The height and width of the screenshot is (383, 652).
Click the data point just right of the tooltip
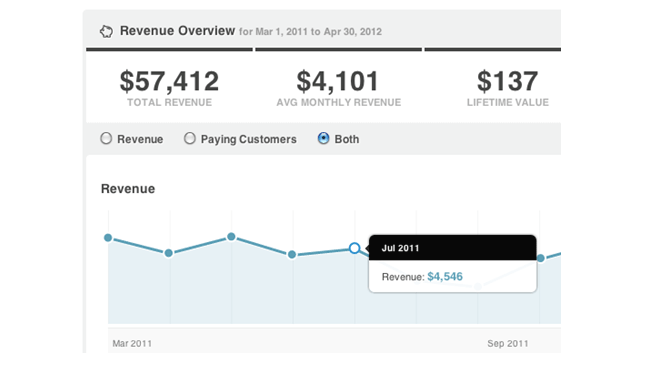click(541, 258)
